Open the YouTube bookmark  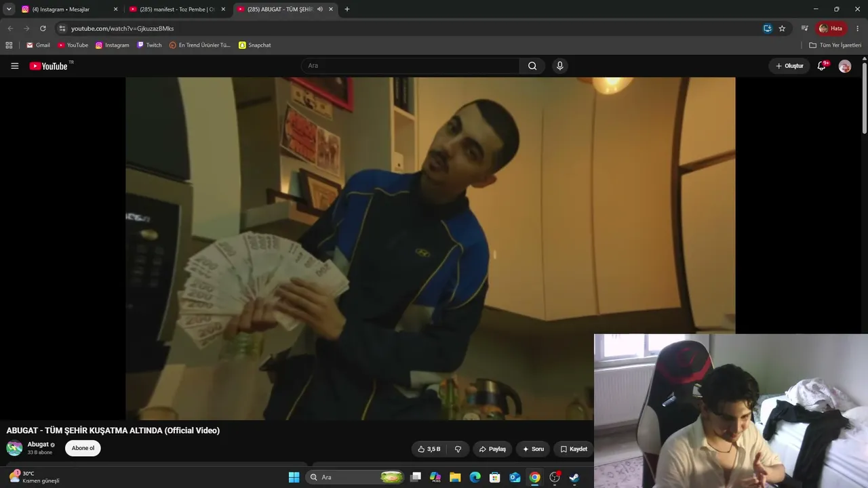73,45
